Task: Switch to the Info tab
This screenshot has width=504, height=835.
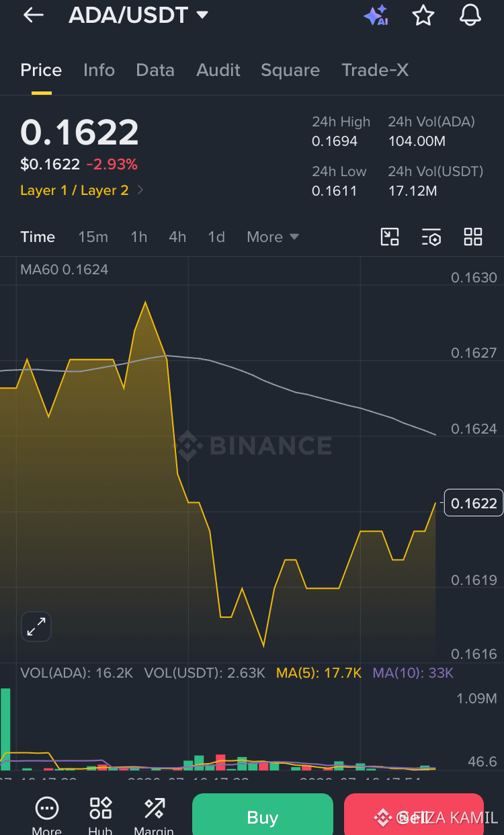Action: point(99,70)
